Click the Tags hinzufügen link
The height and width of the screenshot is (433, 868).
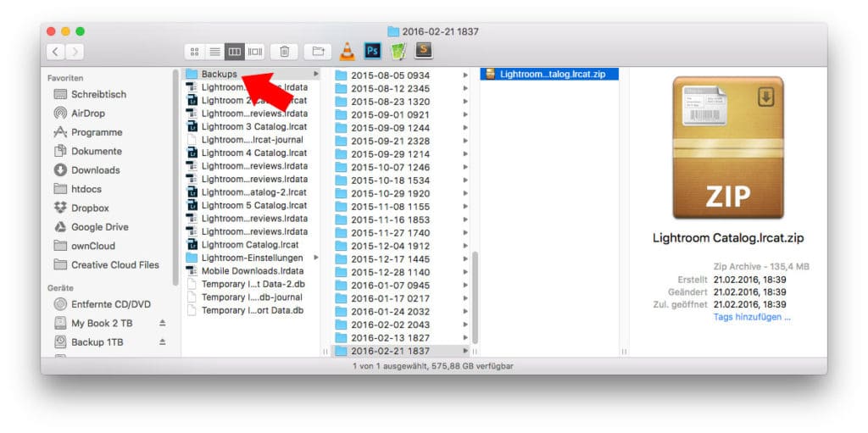click(x=751, y=317)
